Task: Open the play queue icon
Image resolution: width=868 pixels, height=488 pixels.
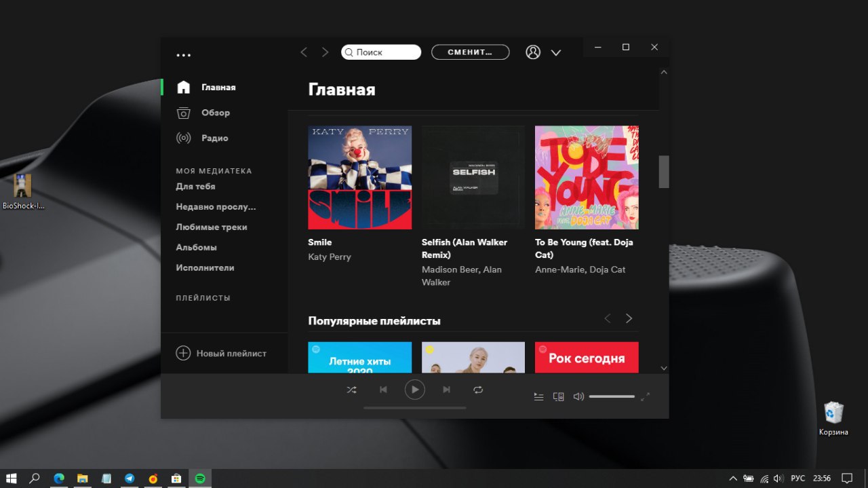Action: tap(538, 396)
